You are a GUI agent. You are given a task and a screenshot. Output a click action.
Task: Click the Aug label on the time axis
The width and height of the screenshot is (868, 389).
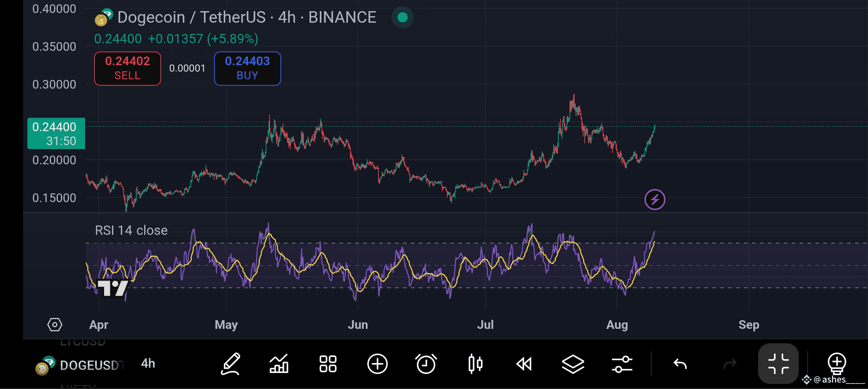pyautogui.click(x=617, y=325)
